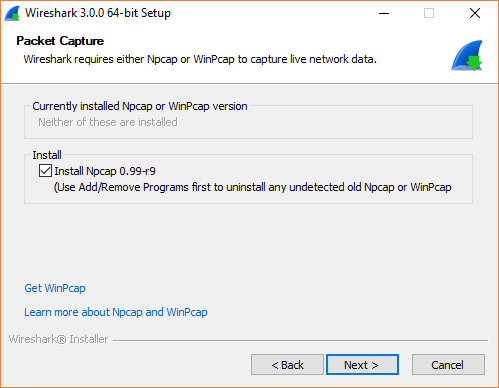Screen dimensions: 499x388
Task: Cancel the Wireshark installation
Action: point(448,365)
